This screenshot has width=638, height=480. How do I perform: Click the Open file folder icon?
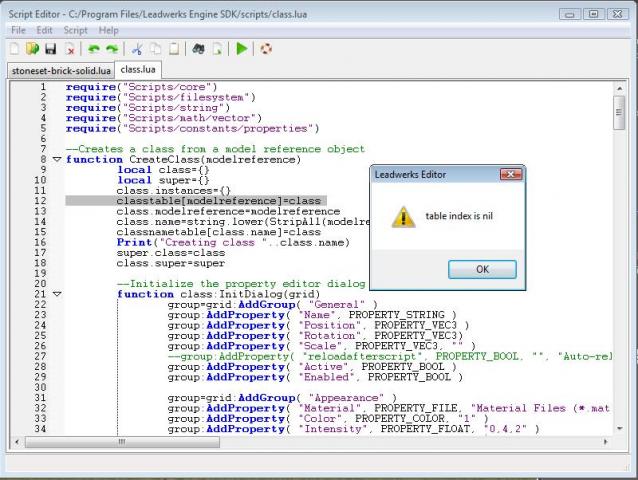[x=32, y=48]
